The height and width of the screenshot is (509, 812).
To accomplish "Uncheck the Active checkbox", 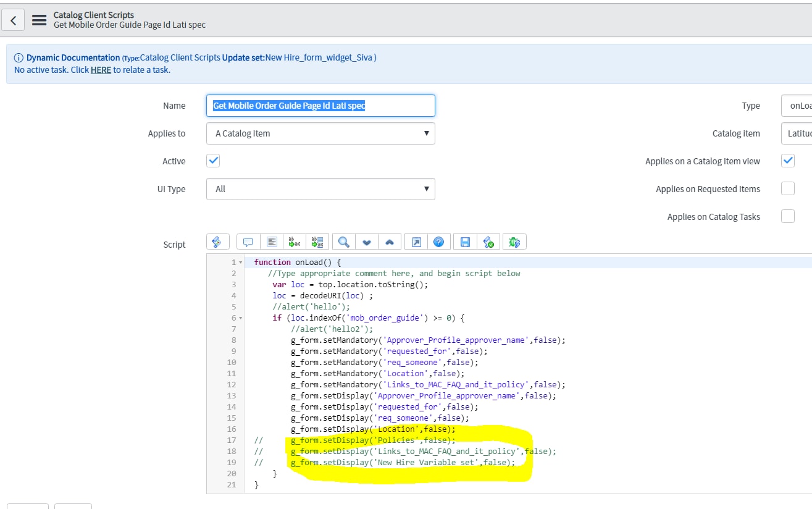I will pyautogui.click(x=212, y=160).
